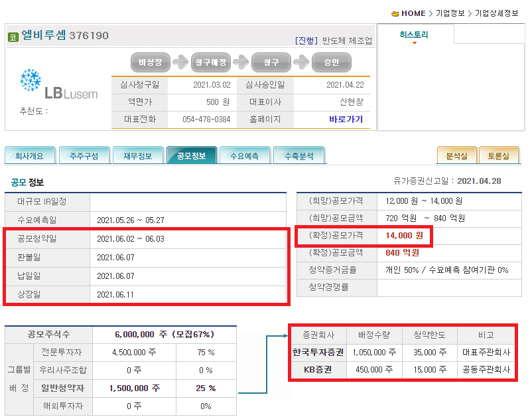Screen dimensions: 532x417
Task: Select the 청구예정 stage button
Action: tap(211, 62)
